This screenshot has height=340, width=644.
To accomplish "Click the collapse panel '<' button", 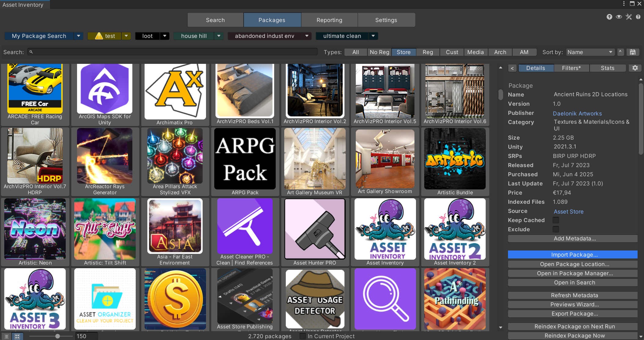I will click(x=513, y=68).
